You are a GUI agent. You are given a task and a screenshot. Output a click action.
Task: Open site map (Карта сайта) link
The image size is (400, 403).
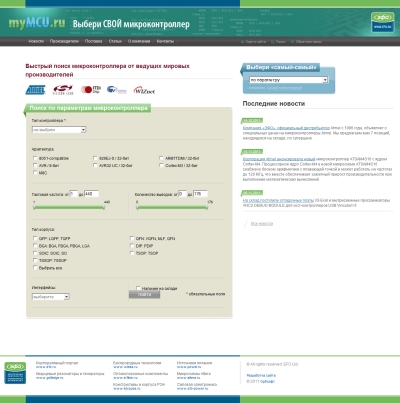(x=256, y=42)
